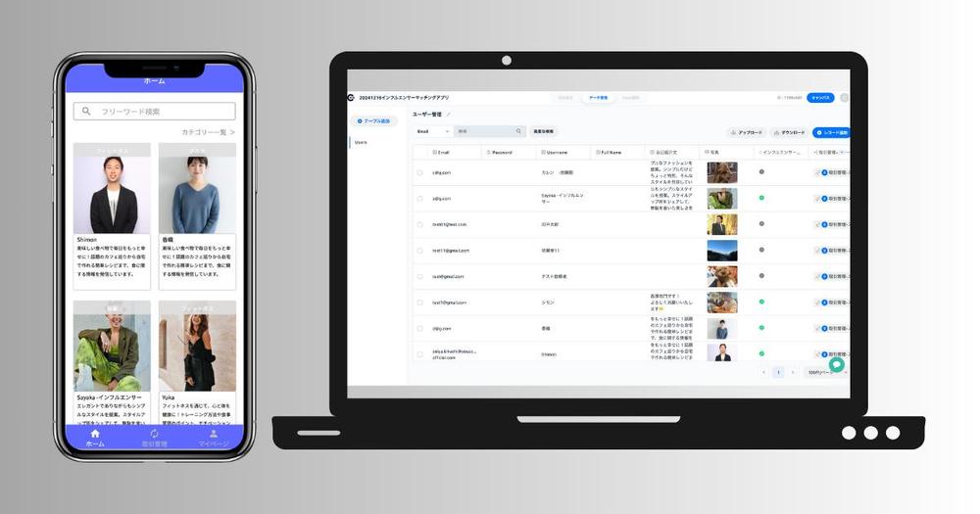Image resolution: width=980 pixels, height=514 pixels.
Task: Open the Sayaka influencer card on phone
Action: [112, 362]
